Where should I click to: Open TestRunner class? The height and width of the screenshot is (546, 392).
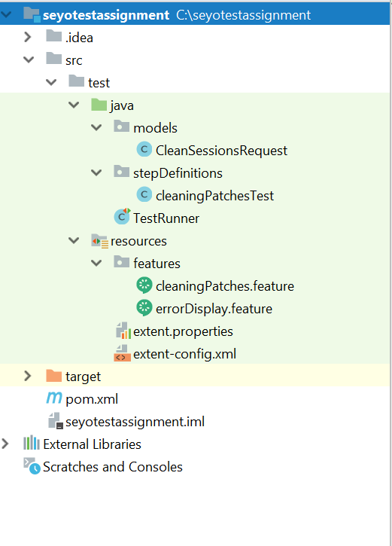(166, 218)
